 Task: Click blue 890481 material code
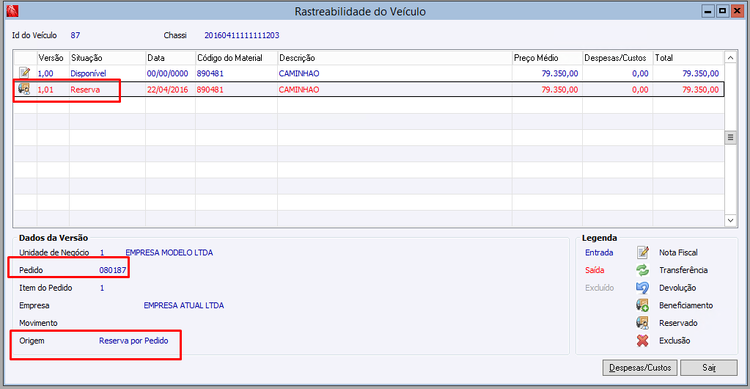(210, 73)
